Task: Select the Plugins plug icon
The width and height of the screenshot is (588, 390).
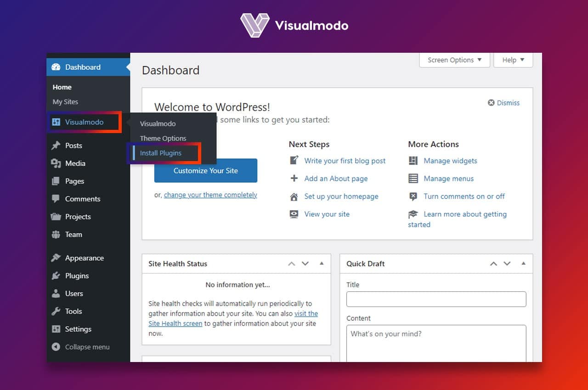Action: 56,276
